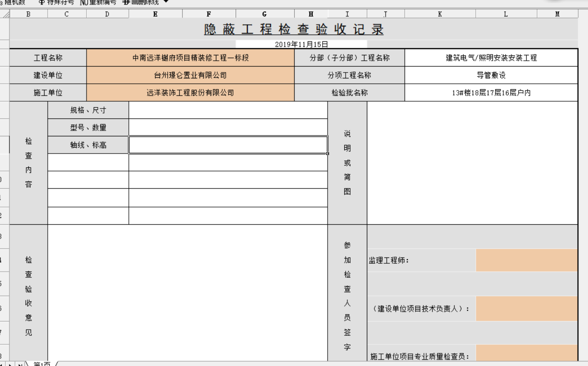Click the 分部（子分部）工程名称 label
The width and height of the screenshot is (588, 366).
point(350,58)
